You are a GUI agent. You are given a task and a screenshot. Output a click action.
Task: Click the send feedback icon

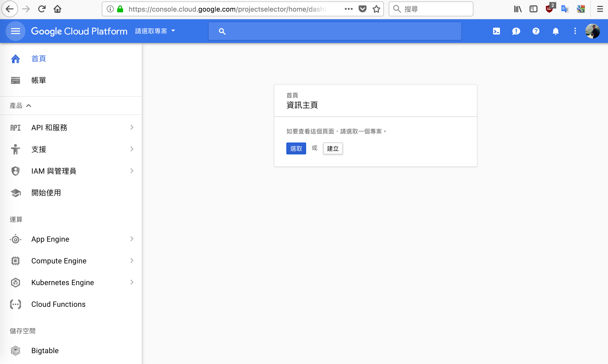pyautogui.click(x=516, y=31)
